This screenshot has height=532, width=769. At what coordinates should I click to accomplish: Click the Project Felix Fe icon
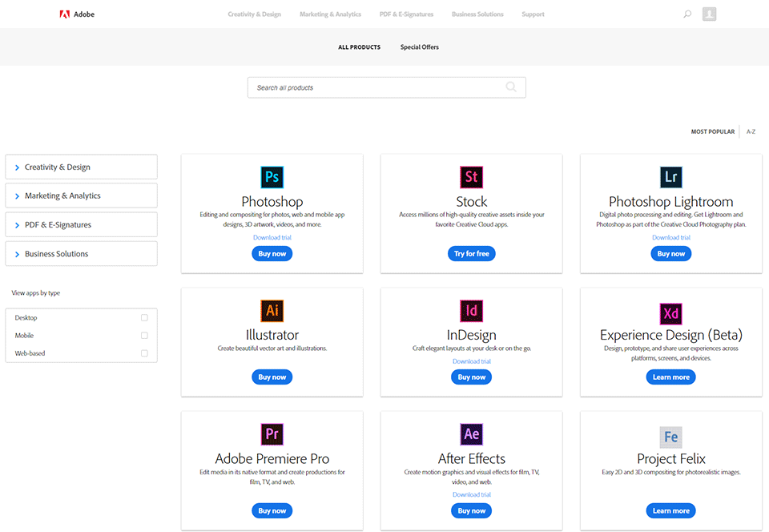pyautogui.click(x=671, y=437)
